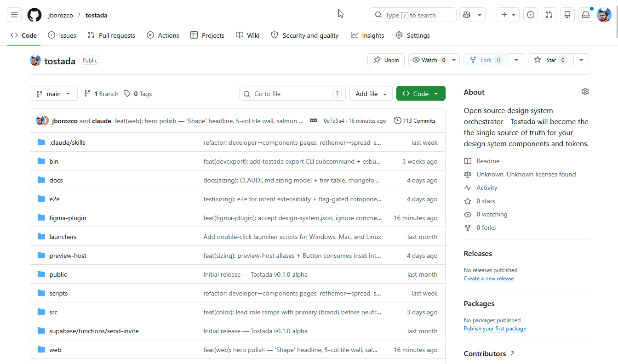Switch to the Issues tab

(62, 35)
